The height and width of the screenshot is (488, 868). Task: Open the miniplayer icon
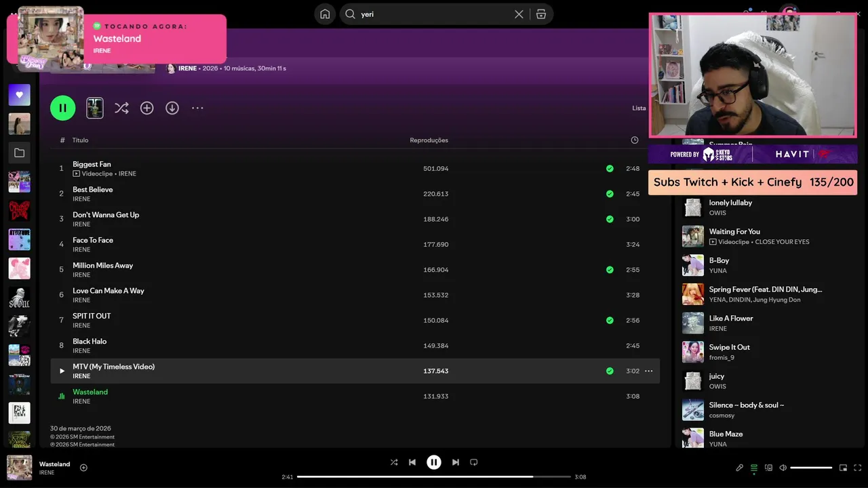pyautogui.click(x=844, y=468)
